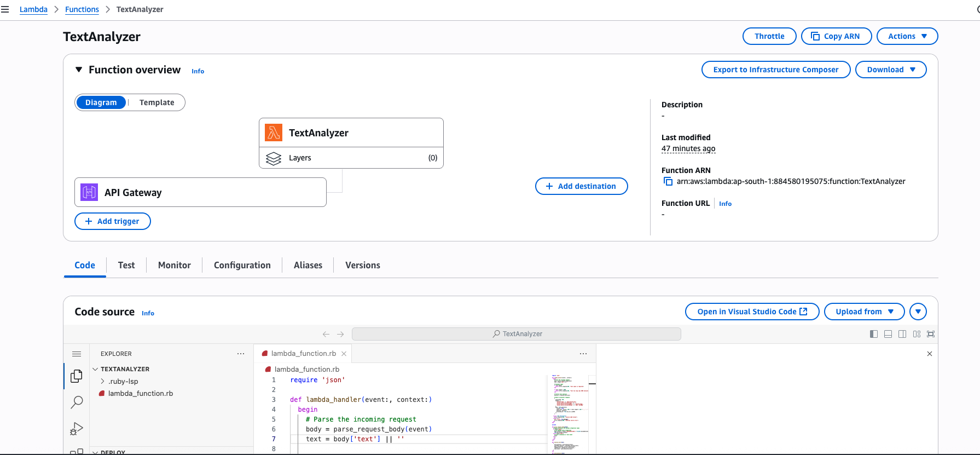This screenshot has width=980, height=455.
Task: Switch to the Versions tab
Action: point(363,265)
